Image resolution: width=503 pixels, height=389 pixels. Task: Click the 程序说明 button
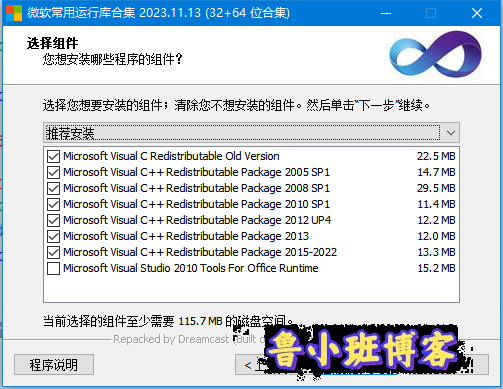[x=54, y=365]
